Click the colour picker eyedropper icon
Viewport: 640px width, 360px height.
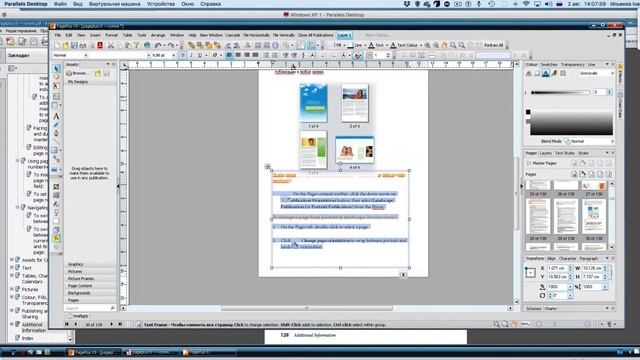pyautogui.click(x=554, y=73)
